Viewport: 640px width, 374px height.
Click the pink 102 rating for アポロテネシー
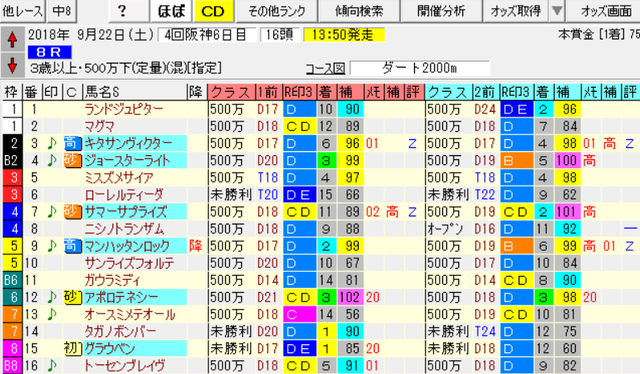tap(351, 297)
